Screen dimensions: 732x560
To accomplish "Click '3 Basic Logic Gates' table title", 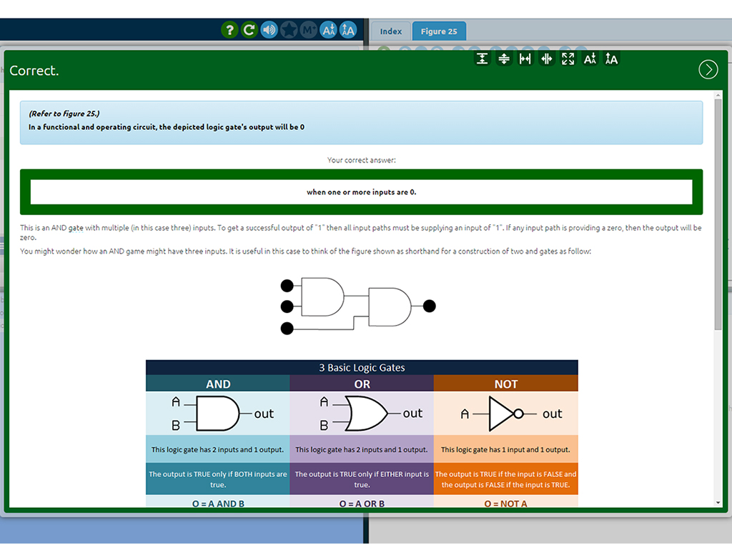I will [362, 367].
